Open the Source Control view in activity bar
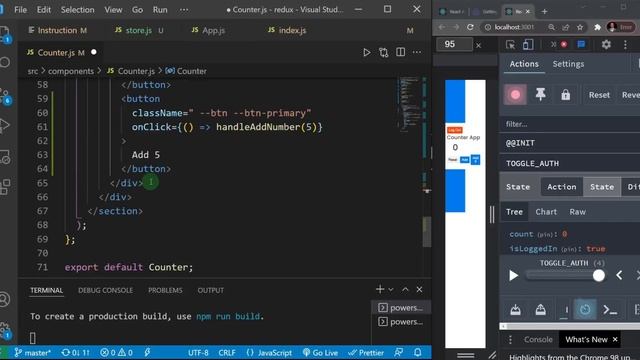The image size is (640, 360). [6, 97]
